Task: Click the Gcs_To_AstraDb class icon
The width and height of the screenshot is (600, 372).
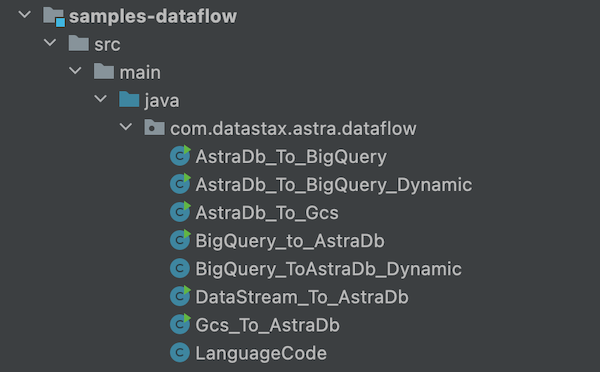Action: (x=180, y=324)
